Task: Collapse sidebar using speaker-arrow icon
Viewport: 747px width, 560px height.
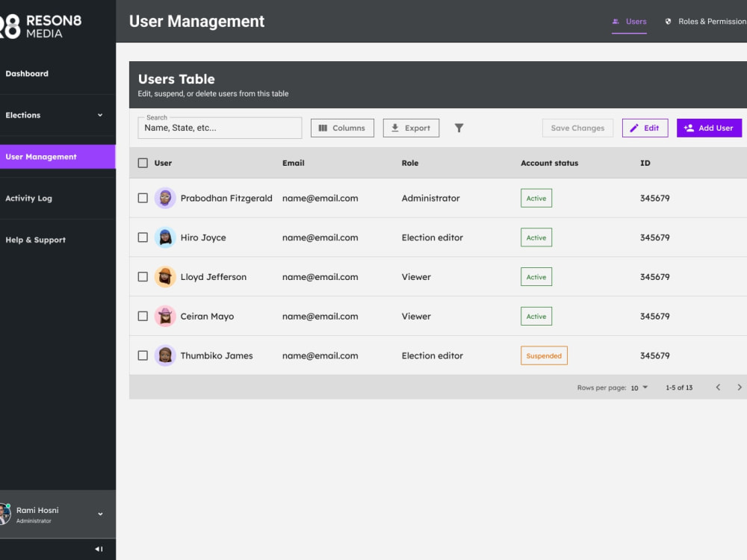Action: [x=99, y=549]
